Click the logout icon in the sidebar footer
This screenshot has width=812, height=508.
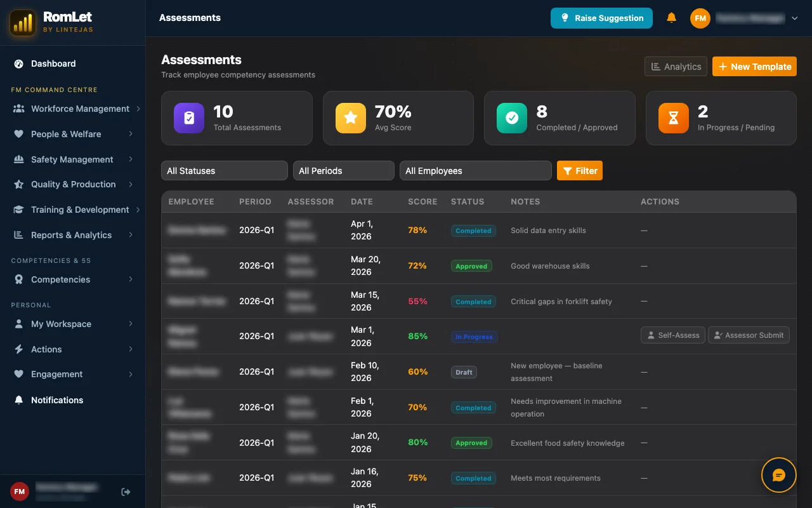[x=126, y=491]
